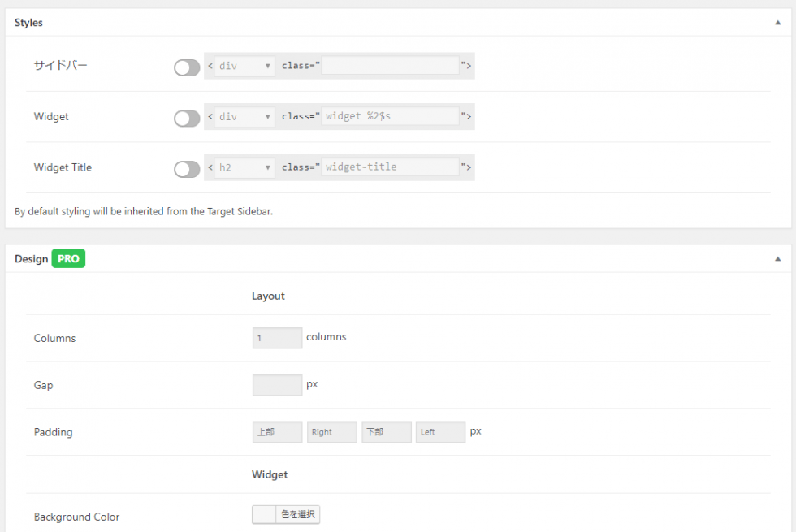Click the green PRO badge
This screenshot has height=532, width=796.
[68, 259]
